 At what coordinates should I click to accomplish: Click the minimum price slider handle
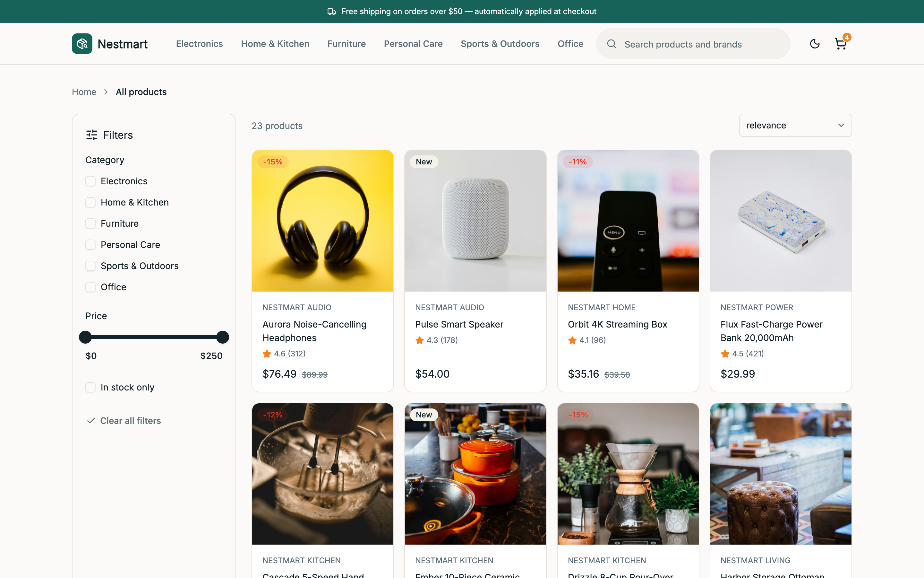(85, 337)
